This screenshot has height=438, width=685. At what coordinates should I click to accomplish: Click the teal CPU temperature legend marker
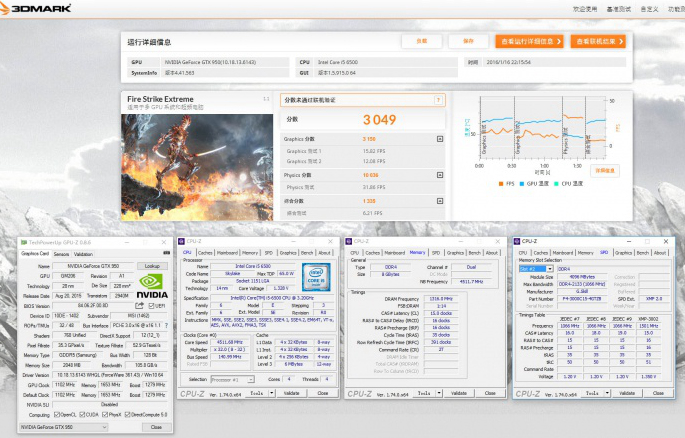click(556, 184)
